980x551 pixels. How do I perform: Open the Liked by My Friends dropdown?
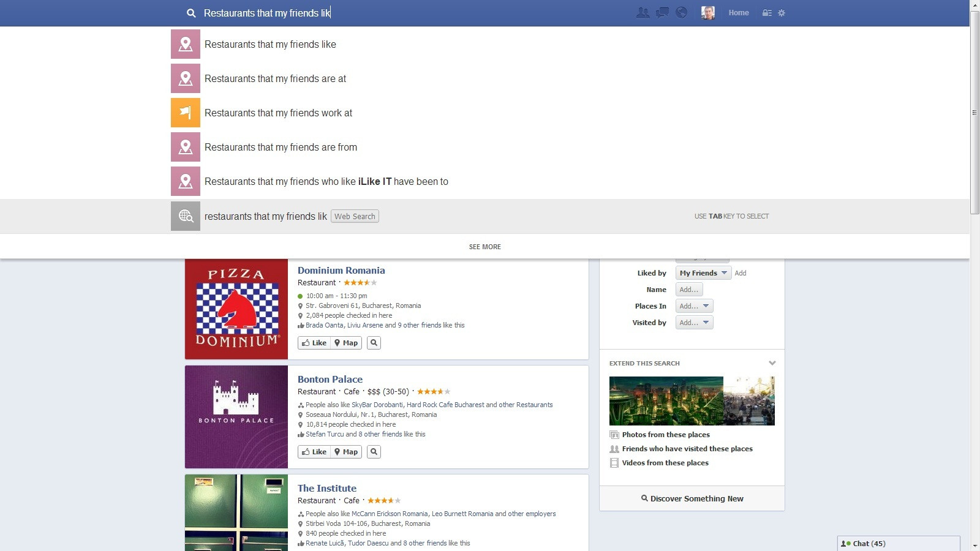(703, 273)
